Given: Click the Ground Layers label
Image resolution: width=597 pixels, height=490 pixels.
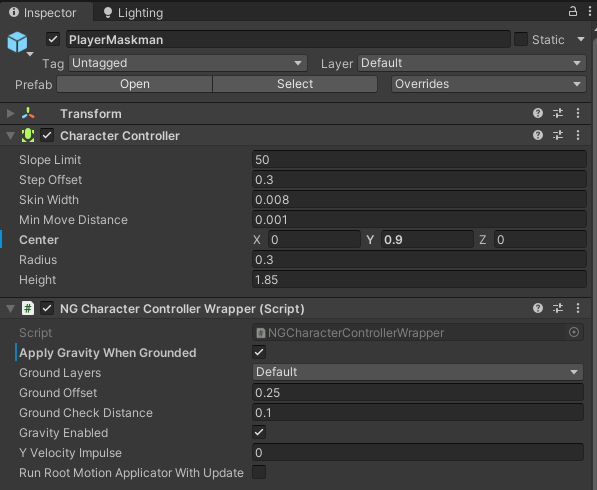Looking at the screenshot, I should pos(60,372).
